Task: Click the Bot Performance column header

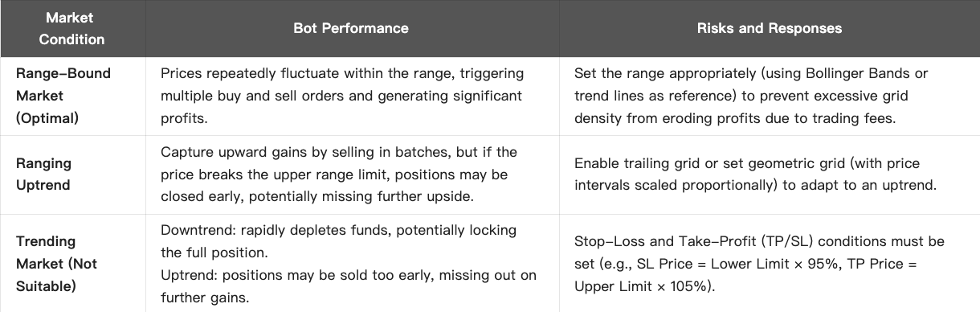Action: tap(351, 28)
